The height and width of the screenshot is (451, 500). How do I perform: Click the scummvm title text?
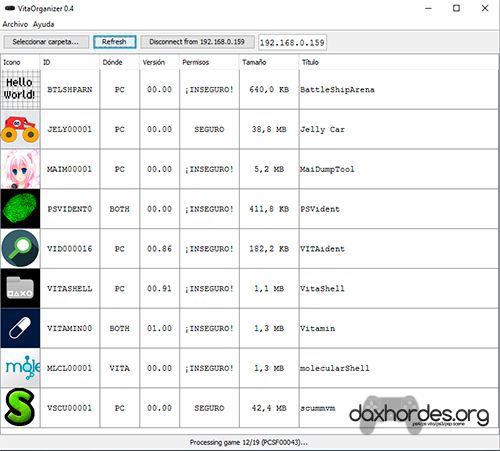pyautogui.click(x=318, y=408)
